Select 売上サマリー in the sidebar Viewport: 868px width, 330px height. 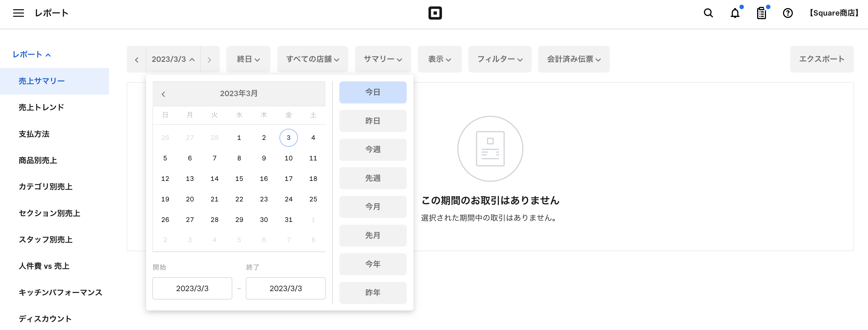pos(55,81)
